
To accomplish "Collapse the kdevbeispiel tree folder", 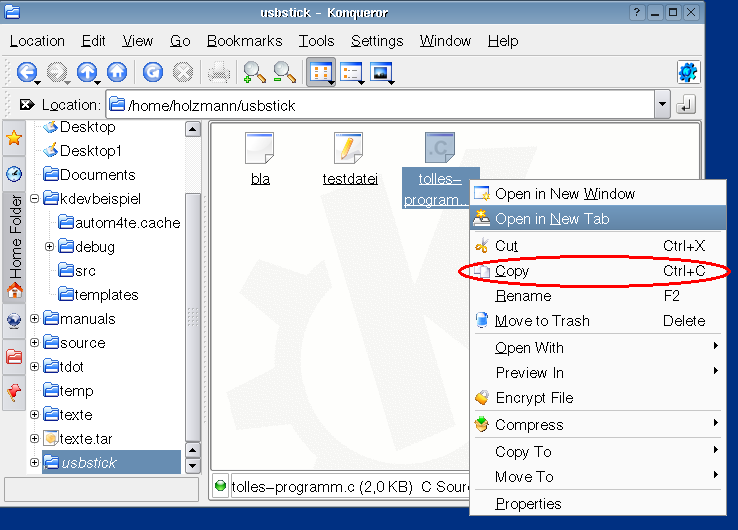I will click(x=34, y=199).
